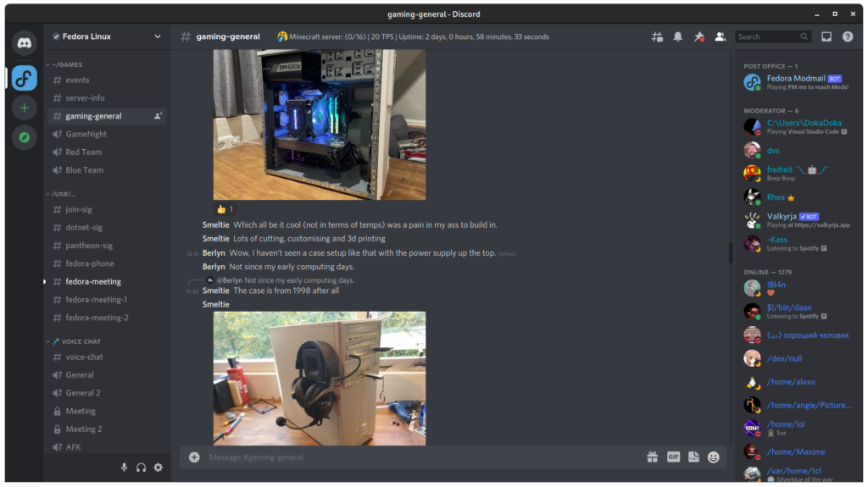The height and width of the screenshot is (487, 868).
Task: Open the fedora-meeting-1 channel
Action: point(105,299)
